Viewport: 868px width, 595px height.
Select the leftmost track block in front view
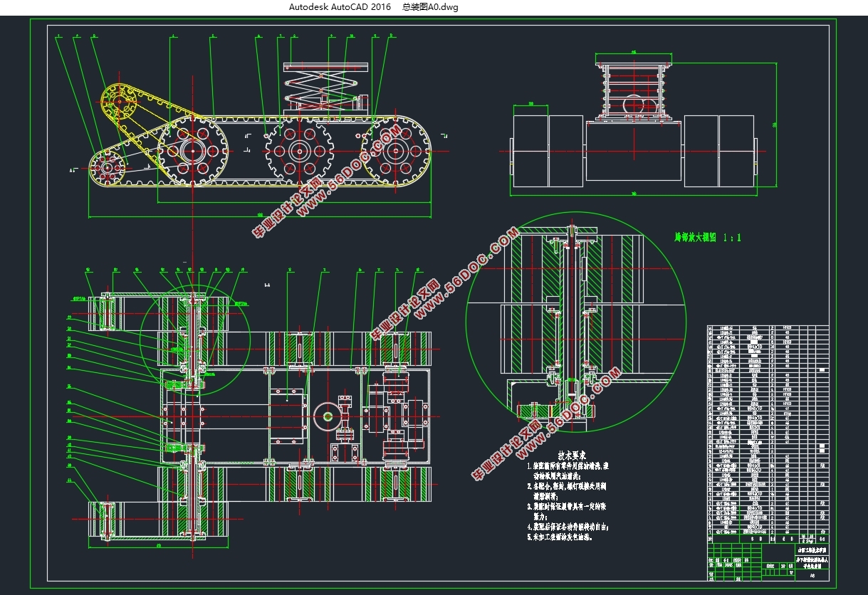530,151
